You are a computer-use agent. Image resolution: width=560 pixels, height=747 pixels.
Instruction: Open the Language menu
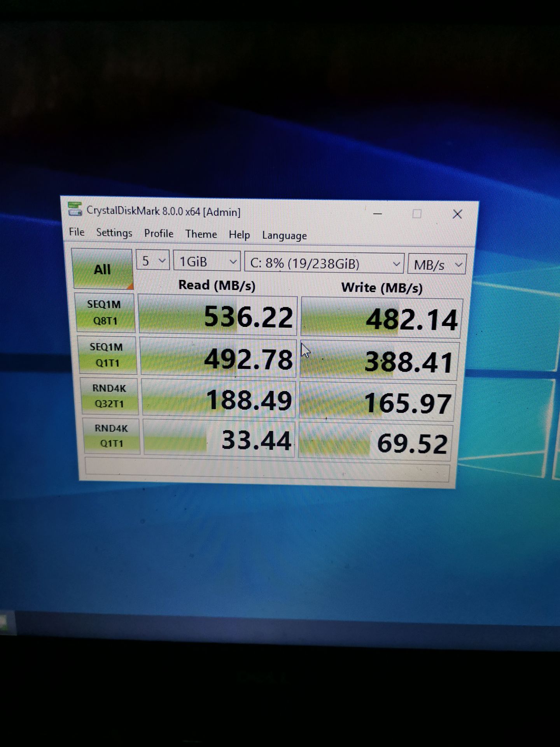pyautogui.click(x=284, y=236)
